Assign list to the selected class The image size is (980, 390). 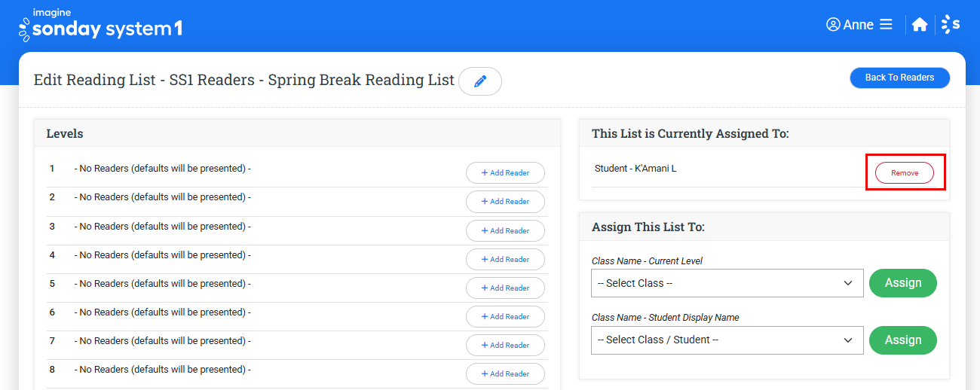pyautogui.click(x=902, y=283)
